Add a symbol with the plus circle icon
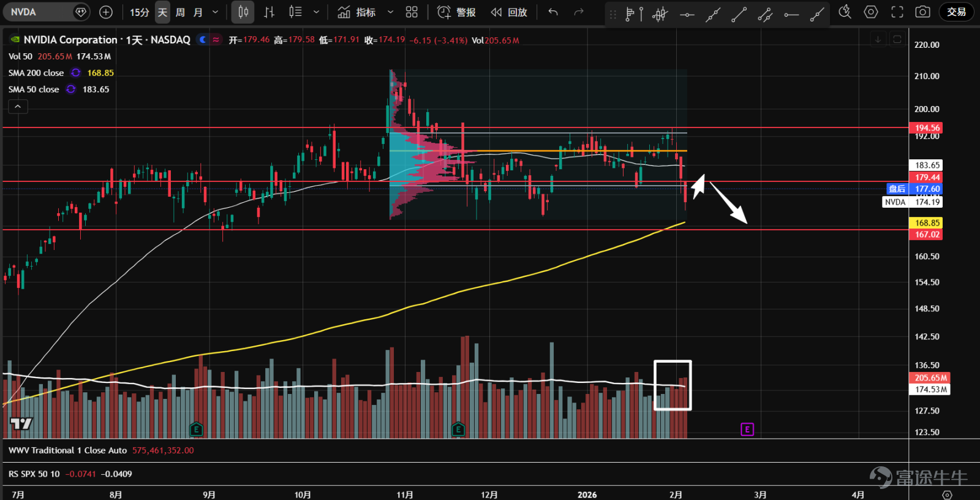The height and width of the screenshot is (500, 980). 106,12
